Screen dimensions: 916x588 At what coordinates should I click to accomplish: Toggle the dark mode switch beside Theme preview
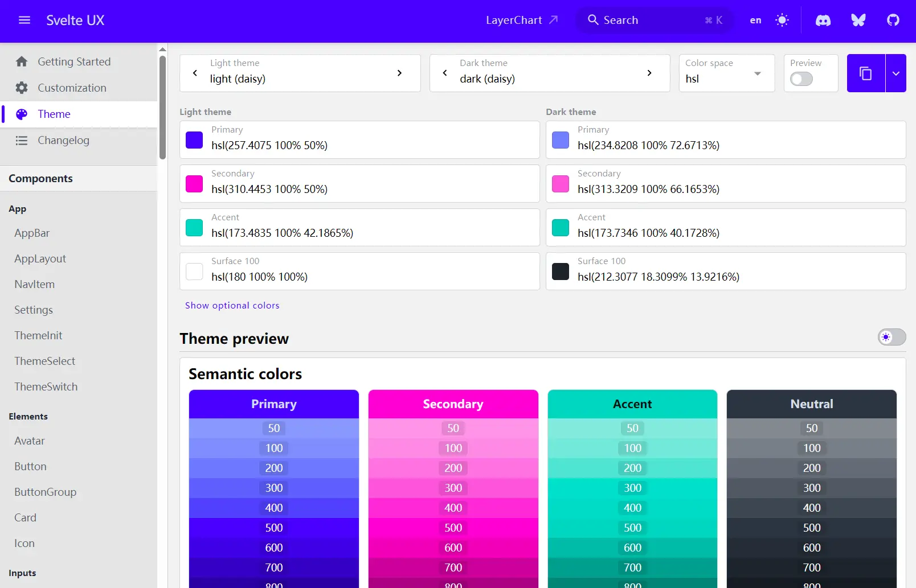coord(892,337)
